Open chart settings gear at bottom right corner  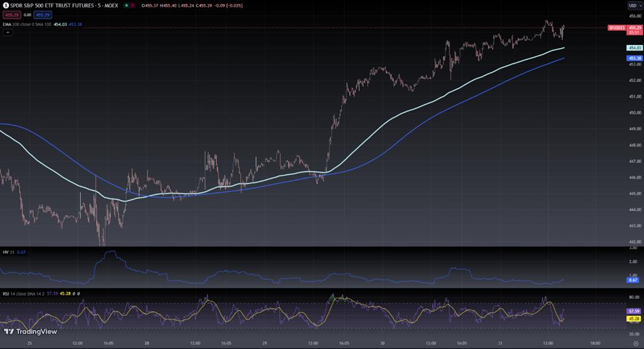coord(636,343)
